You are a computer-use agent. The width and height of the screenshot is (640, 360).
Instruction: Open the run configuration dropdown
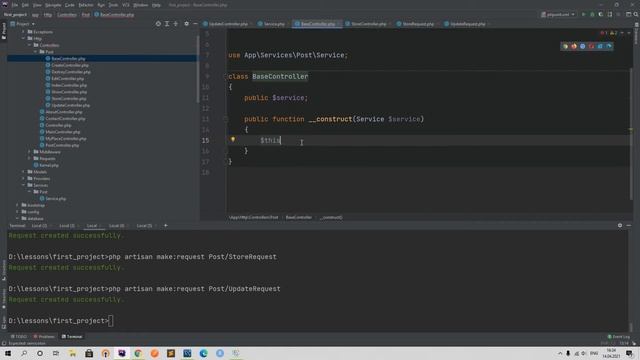pyautogui.click(x=558, y=14)
